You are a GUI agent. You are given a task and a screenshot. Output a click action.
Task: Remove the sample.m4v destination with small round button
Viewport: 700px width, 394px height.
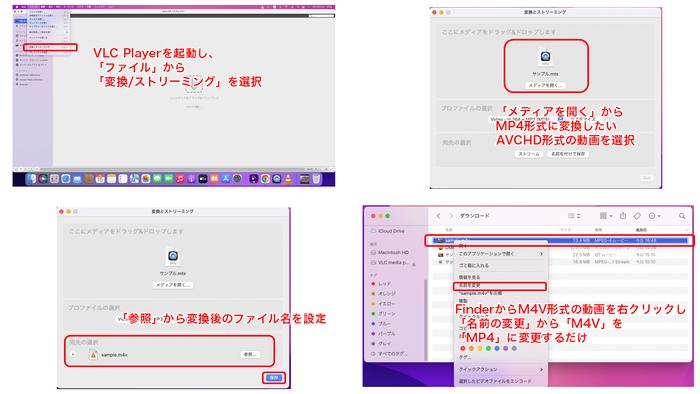[x=73, y=354]
